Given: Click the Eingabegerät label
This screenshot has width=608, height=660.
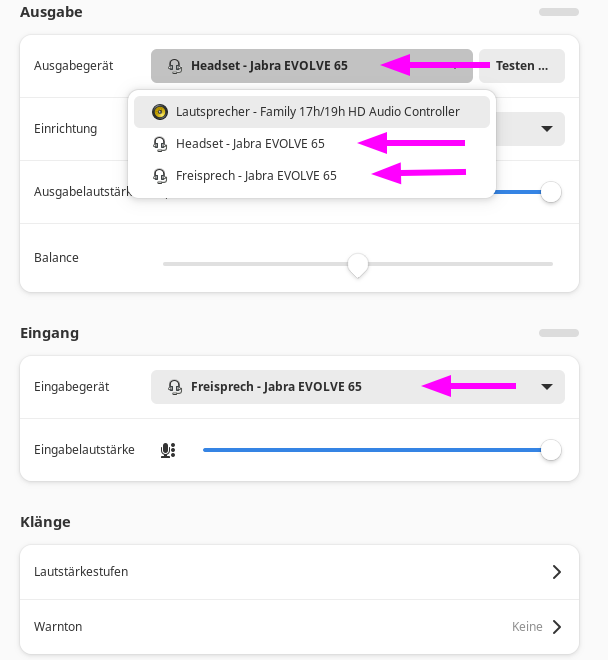Looking at the screenshot, I should [x=72, y=387].
